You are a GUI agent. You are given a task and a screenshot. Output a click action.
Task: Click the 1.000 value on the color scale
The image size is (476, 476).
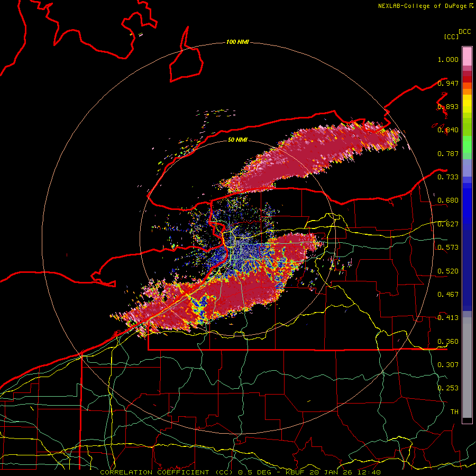pyautogui.click(x=448, y=59)
